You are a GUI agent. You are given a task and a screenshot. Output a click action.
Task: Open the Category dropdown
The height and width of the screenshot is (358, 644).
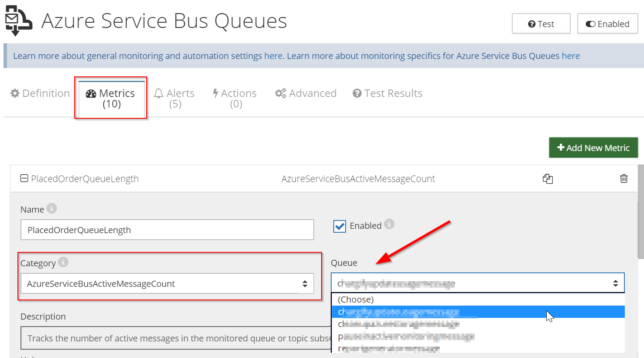click(x=167, y=284)
